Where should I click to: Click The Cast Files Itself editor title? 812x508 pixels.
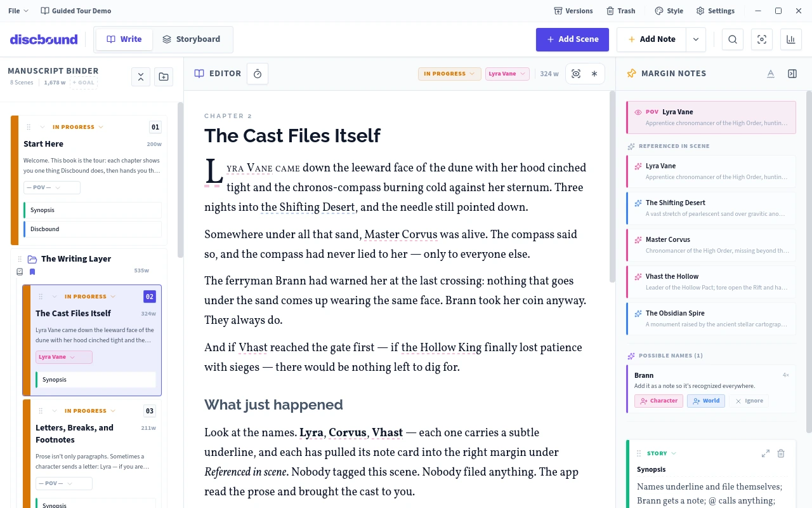click(x=292, y=135)
